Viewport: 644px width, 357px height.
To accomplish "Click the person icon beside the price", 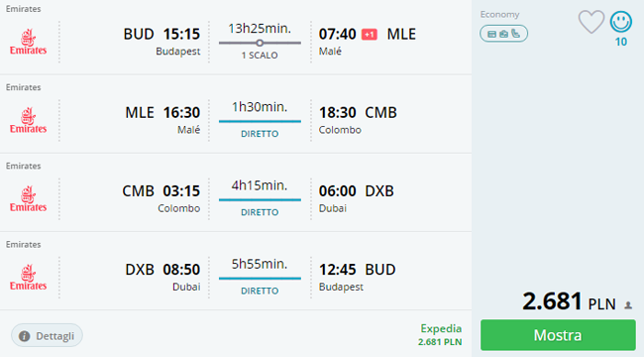I will pyautogui.click(x=628, y=305).
